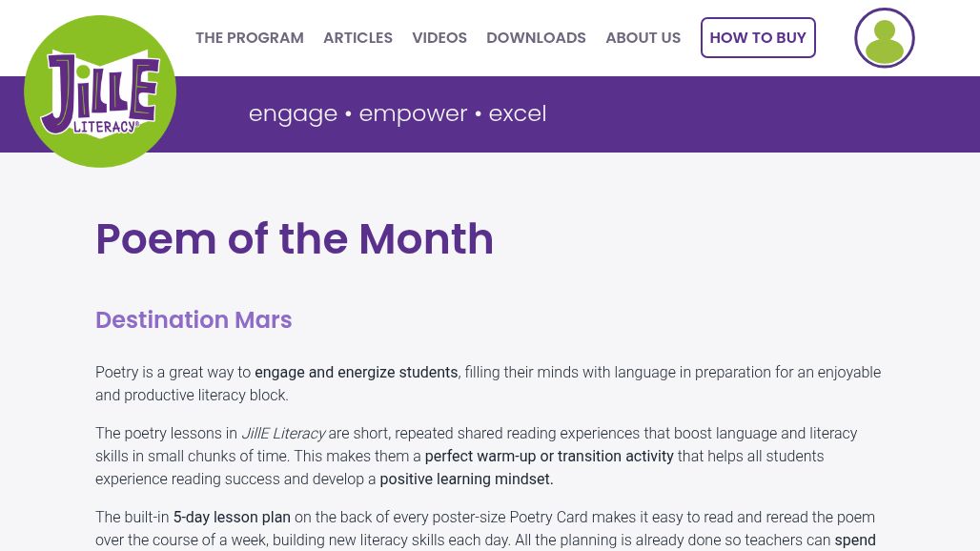Open The Program menu item
This screenshot has width=980, height=551.
coord(250,37)
